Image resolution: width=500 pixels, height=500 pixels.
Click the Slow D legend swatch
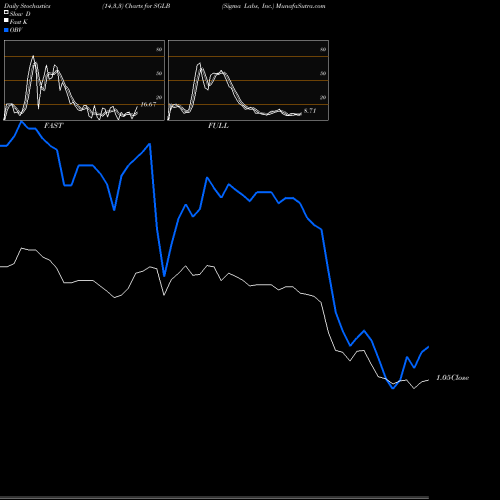click(x=6, y=13)
